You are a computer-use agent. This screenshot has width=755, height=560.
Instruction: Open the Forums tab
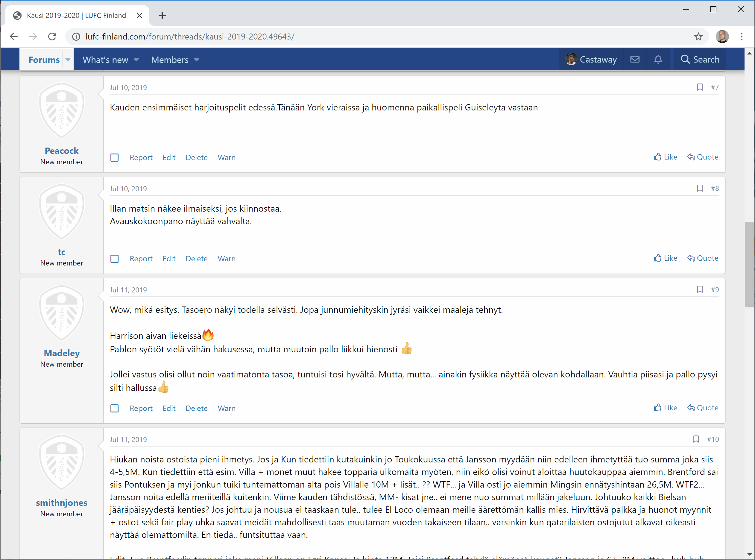(x=44, y=60)
